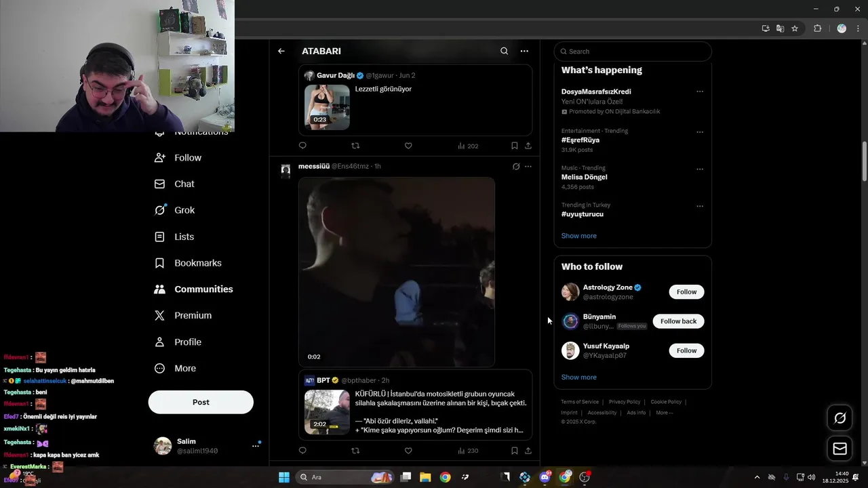
Task: Open Lists in the sidebar
Action: point(175,237)
